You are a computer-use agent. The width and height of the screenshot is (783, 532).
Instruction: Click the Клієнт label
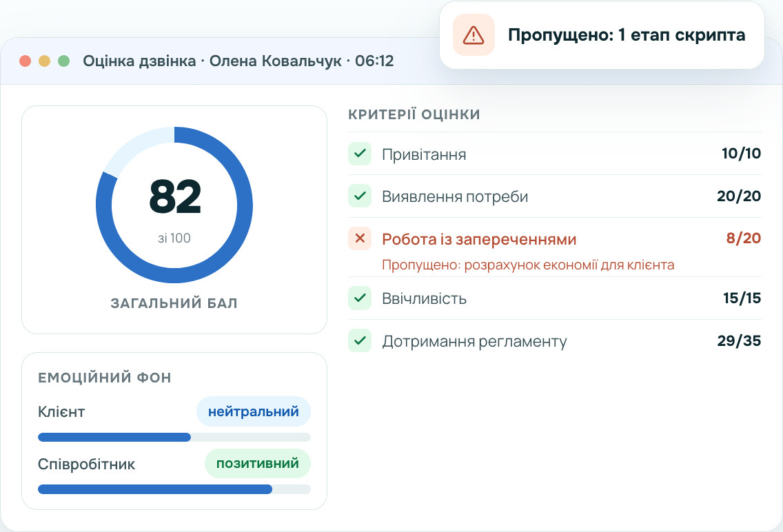(x=61, y=412)
